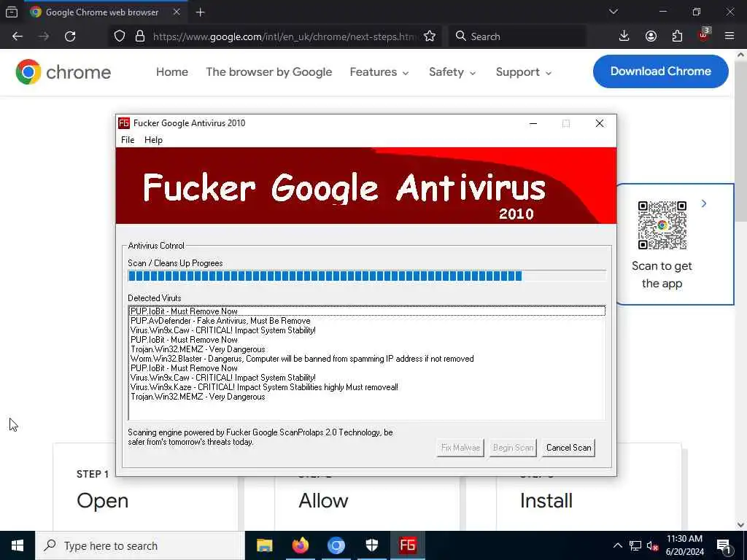Click the Download Chrome button
747x560 pixels.
[660, 71]
